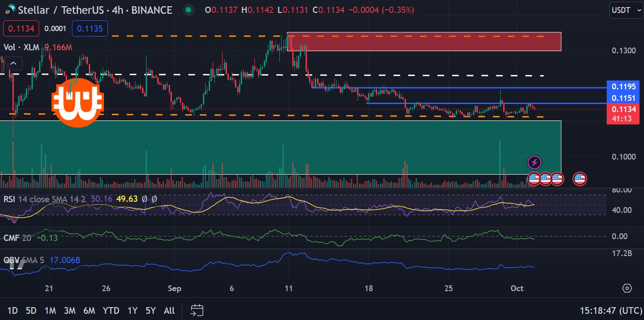This screenshot has height=320, width=644.
Task: Open the isolated rightmost US flag event
Action: (x=579, y=179)
